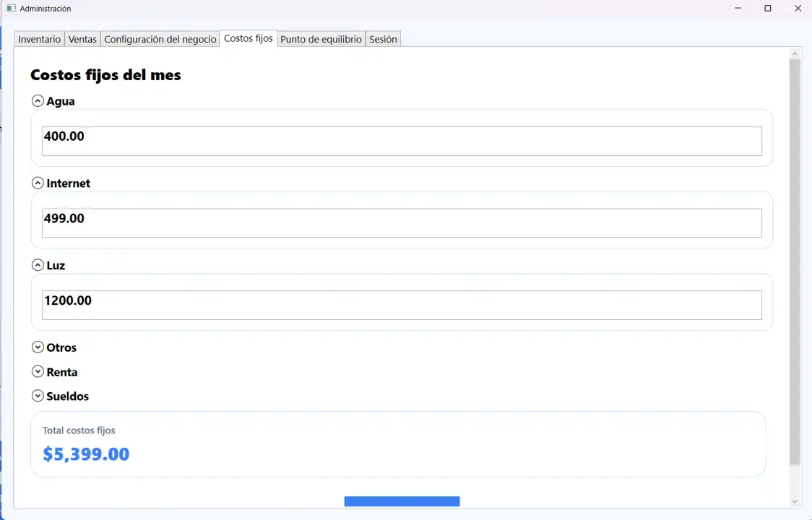Image resolution: width=812 pixels, height=520 pixels.
Task: Open the Inventario tab
Action: click(x=39, y=40)
